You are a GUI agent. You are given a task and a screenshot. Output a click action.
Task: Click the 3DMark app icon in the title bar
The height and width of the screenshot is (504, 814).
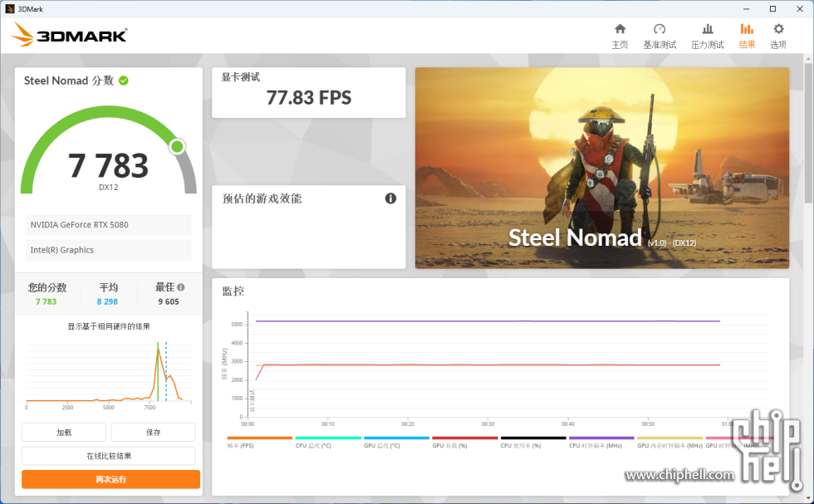9,9
